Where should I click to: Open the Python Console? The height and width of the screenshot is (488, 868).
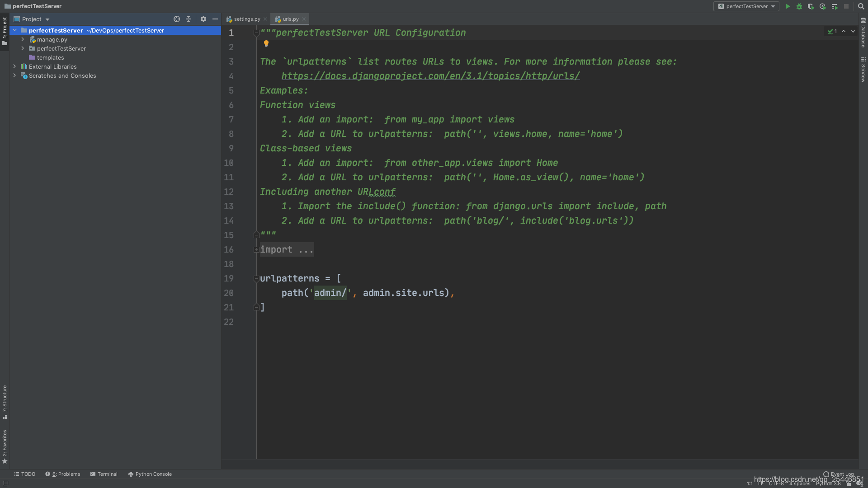pyautogui.click(x=150, y=474)
